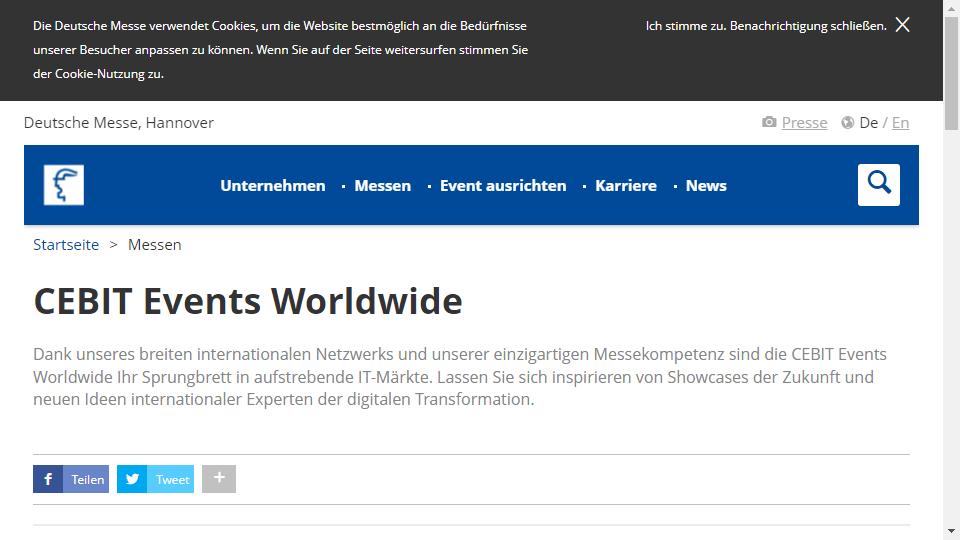Image resolution: width=960 pixels, height=540 pixels.
Task: Click the 'Deutsche Messe, Hannover' header text
Action: click(119, 122)
